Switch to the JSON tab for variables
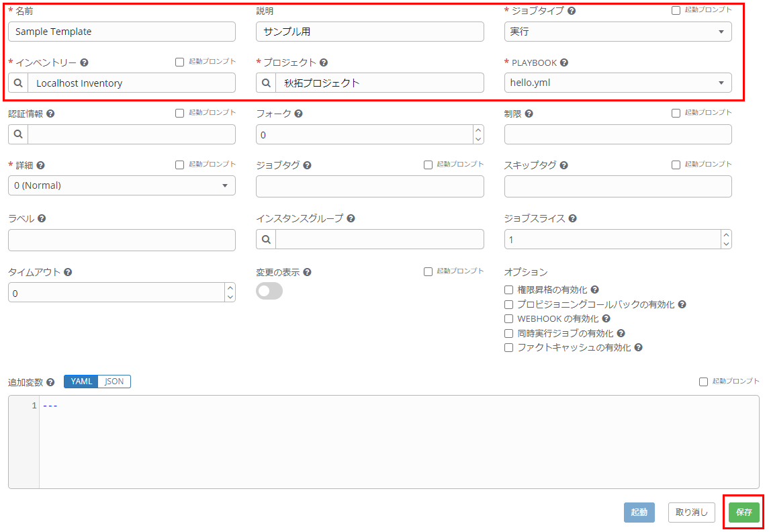769x532 pixels. point(114,381)
